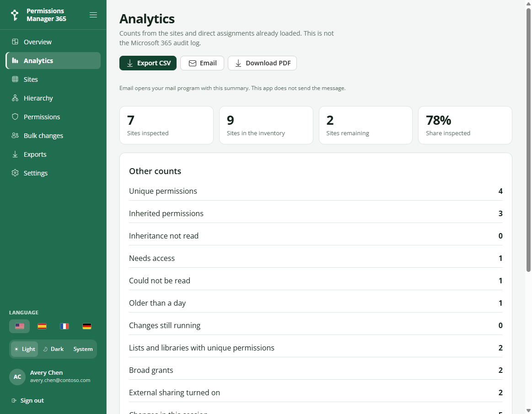Click the Email button
Viewport: 532px width, 414px height.
tap(202, 63)
